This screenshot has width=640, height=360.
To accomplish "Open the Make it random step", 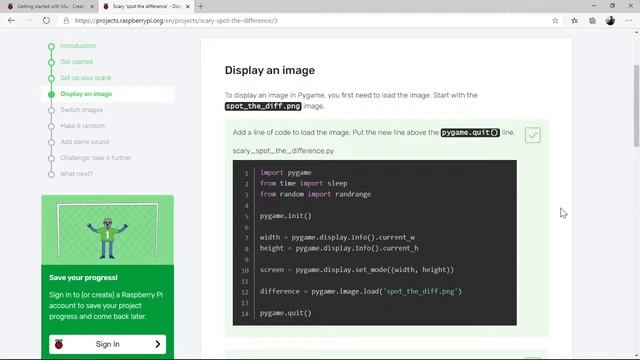I will (x=82, y=126).
